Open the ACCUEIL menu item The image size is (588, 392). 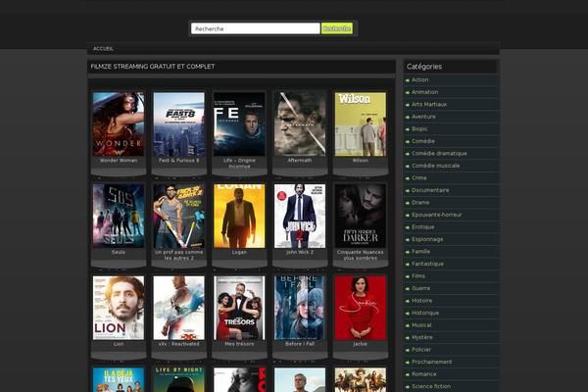click(103, 49)
